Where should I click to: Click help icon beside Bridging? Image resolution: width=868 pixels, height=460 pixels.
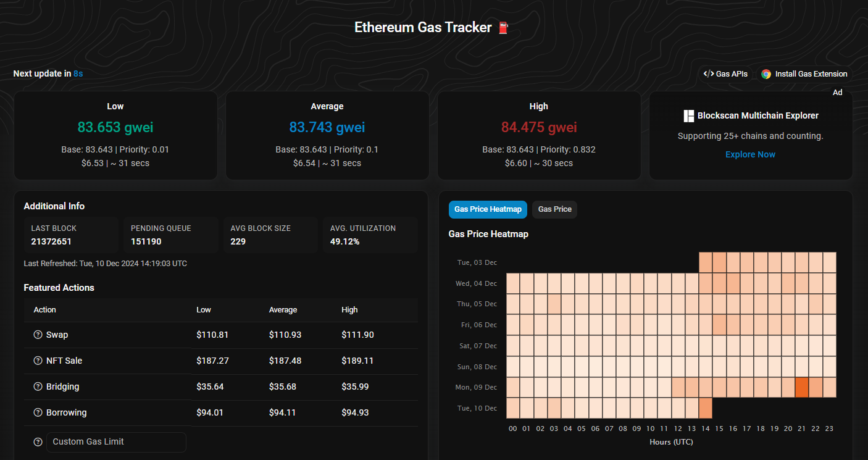click(x=38, y=387)
